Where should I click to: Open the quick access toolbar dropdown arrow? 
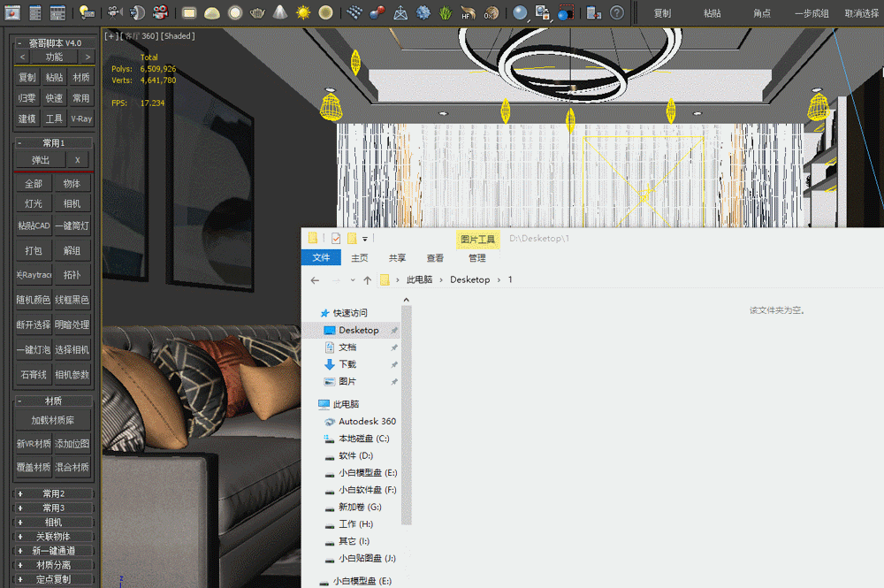365,239
